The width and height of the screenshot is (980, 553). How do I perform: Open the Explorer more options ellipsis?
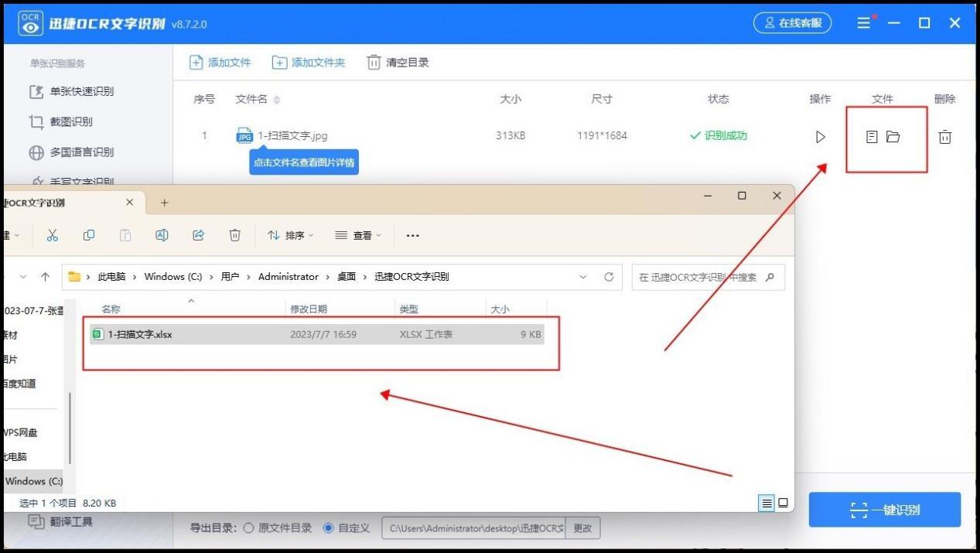413,235
